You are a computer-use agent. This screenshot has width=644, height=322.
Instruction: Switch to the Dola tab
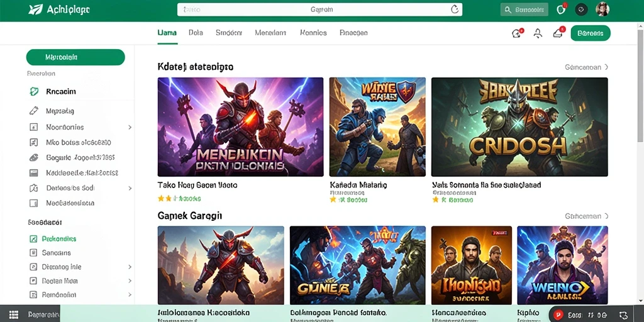click(x=196, y=33)
